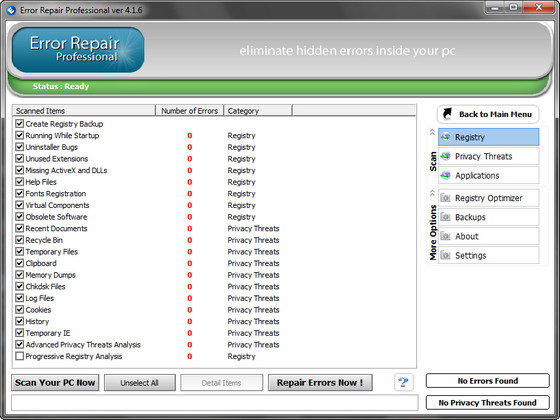560x420 pixels.
Task: Sort by Category column header
Action: pos(258,111)
